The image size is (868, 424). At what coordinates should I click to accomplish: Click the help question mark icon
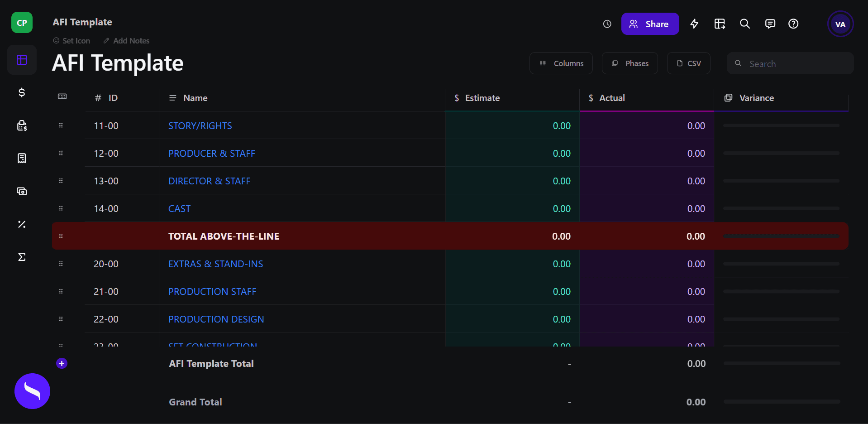(793, 24)
